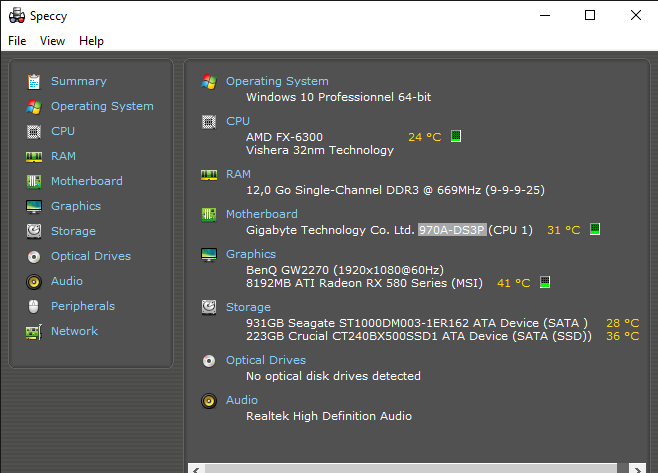Click the RAM memory icon in the sidebar
The width and height of the screenshot is (658, 473).
coord(34,156)
